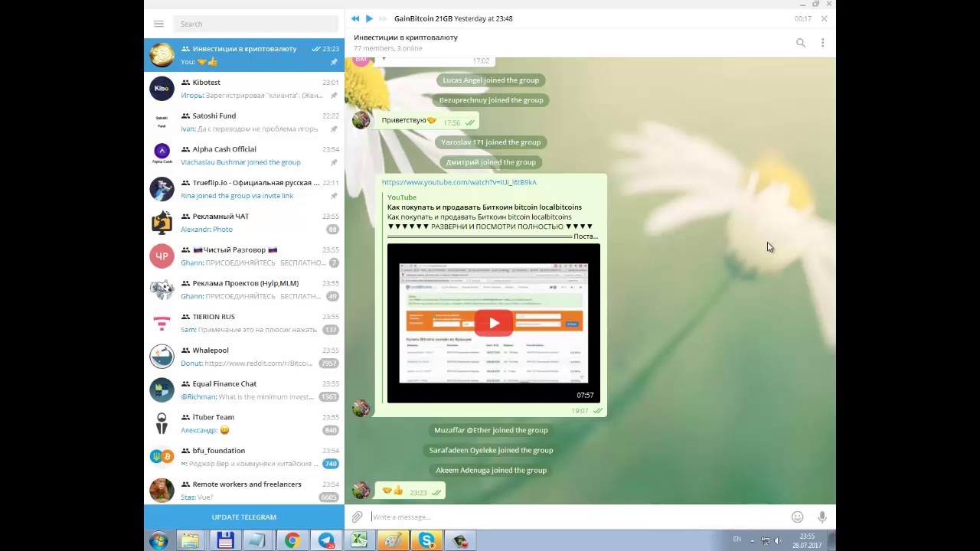The width and height of the screenshot is (980, 551).
Task: Click the 'Приветствую' message bubble
Action: pos(429,121)
